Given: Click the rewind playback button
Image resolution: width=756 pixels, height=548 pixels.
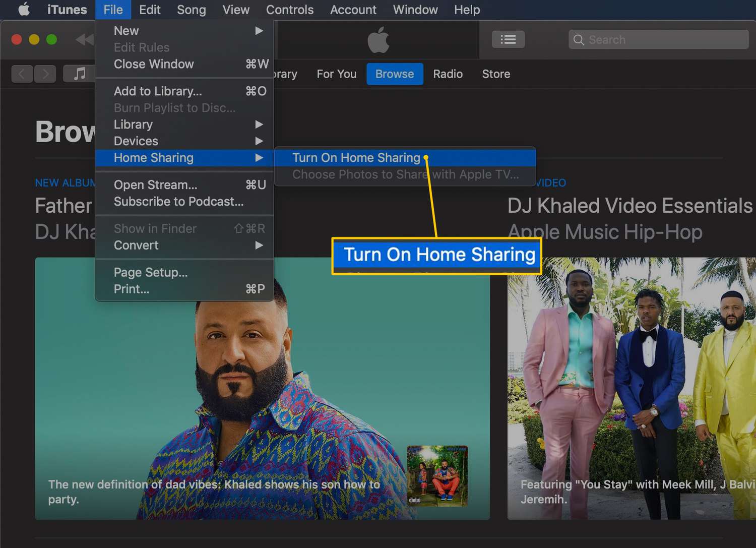Looking at the screenshot, I should click(85, 39).
